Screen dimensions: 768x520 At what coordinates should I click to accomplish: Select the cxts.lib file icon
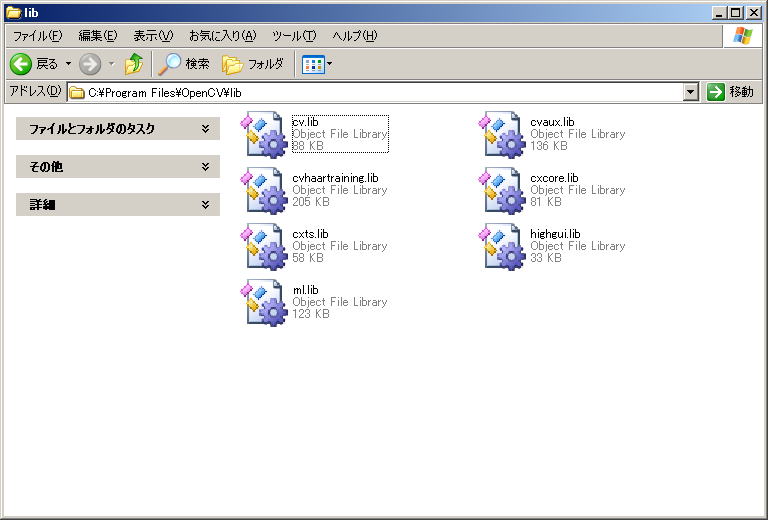tap(264, 247)
